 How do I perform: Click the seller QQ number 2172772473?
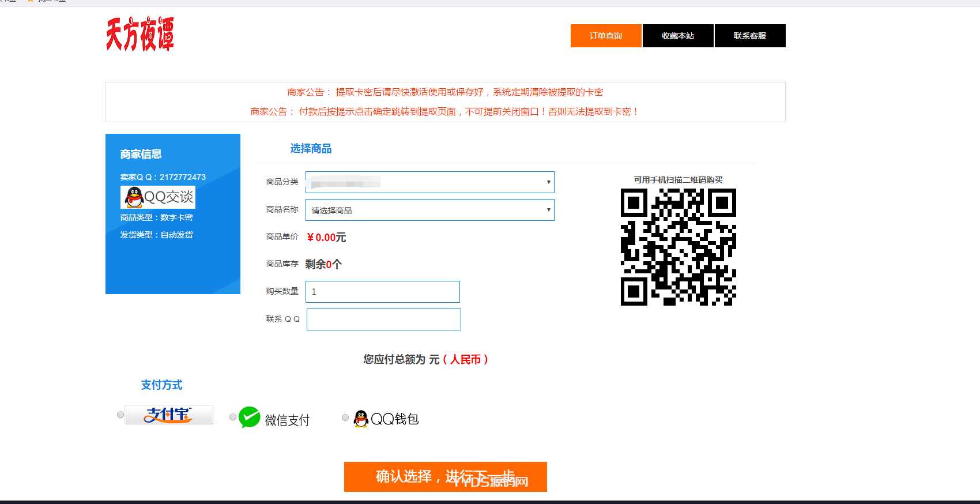(x=182, y=177)
